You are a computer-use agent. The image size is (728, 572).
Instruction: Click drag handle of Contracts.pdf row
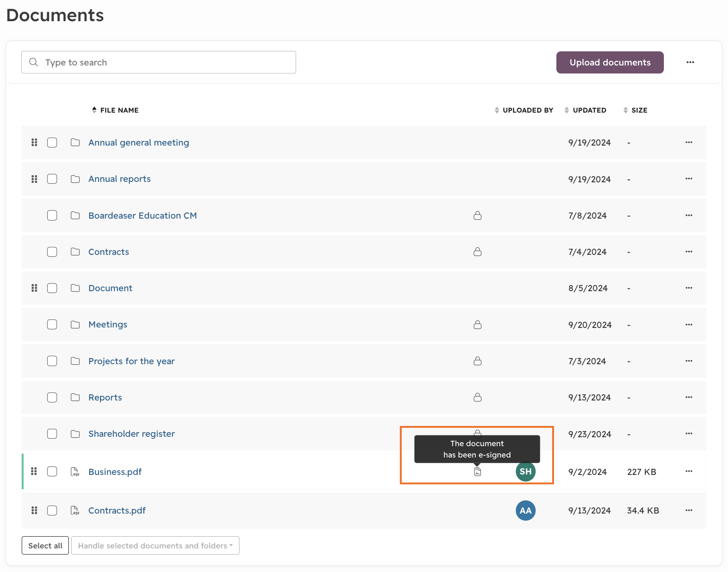tap(34, 510)
